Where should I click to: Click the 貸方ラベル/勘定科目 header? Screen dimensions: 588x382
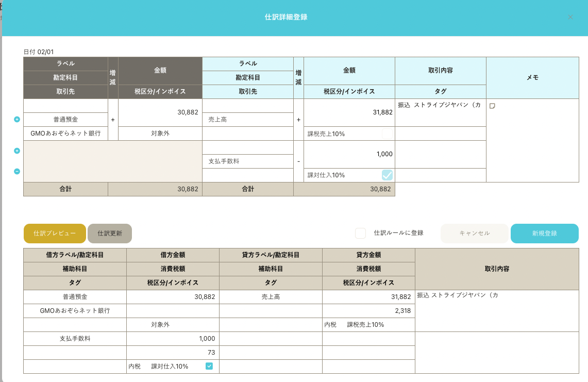click(271, 255)
